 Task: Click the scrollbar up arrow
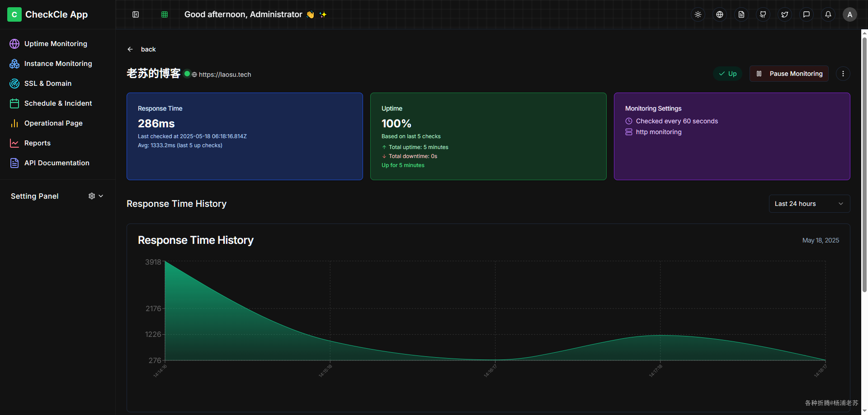click(x=864, y=33)
